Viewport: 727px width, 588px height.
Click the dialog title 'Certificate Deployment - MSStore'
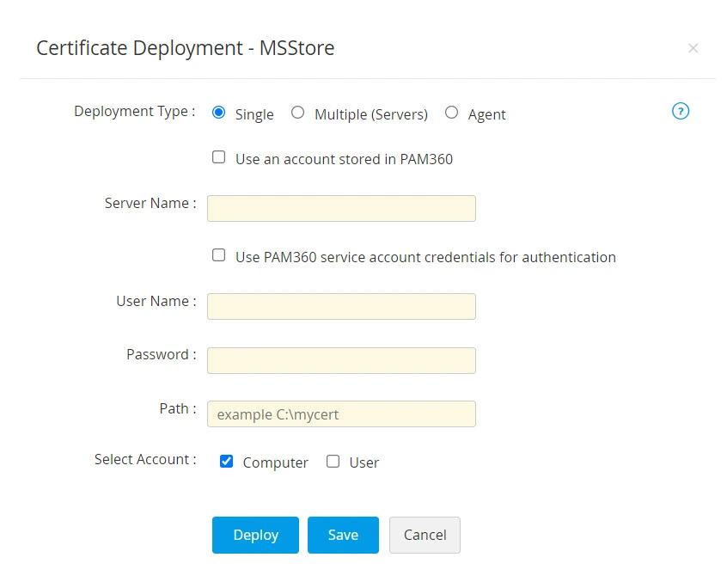tap(184, 48)
